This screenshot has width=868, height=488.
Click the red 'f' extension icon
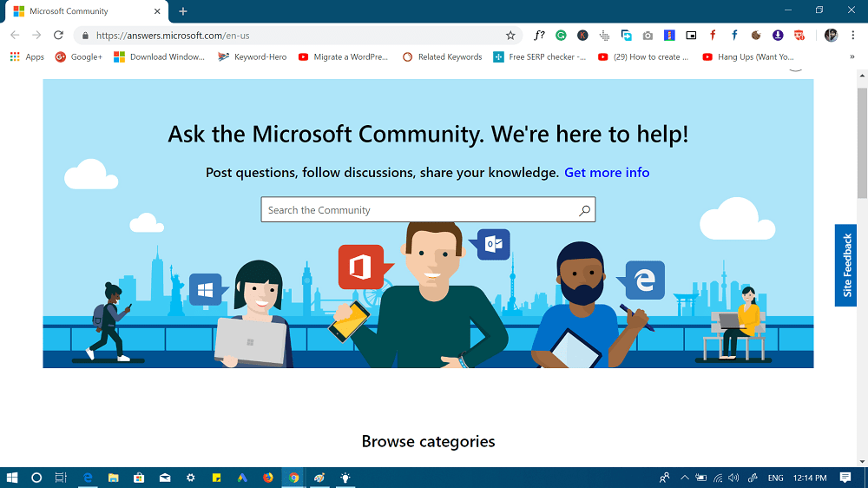[713, 36]
